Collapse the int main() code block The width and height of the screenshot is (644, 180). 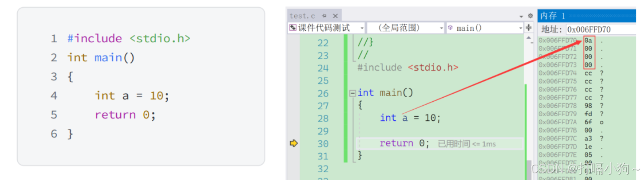[352, 93]
